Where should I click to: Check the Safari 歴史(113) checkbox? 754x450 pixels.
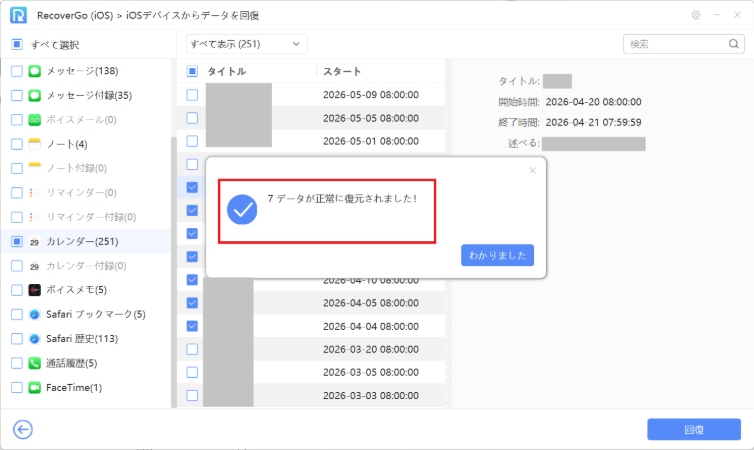point(17,338)
